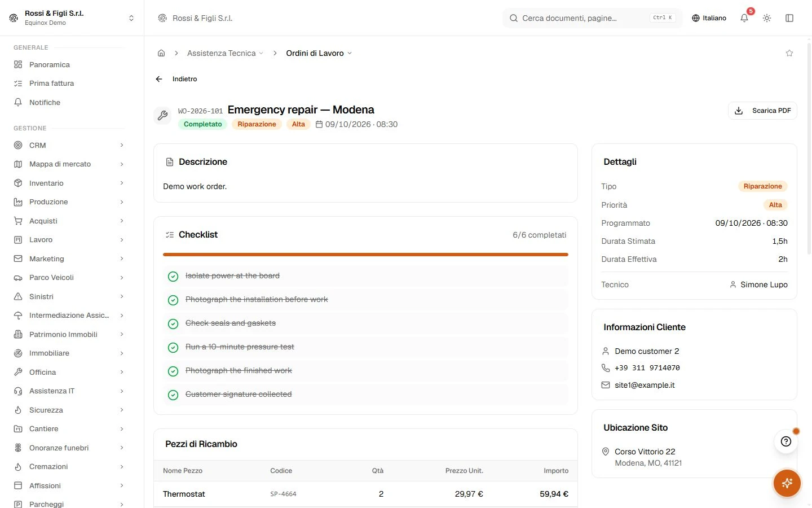Click the Completato status badge
This screenshot has height=508, width=812.
point(202,124)
